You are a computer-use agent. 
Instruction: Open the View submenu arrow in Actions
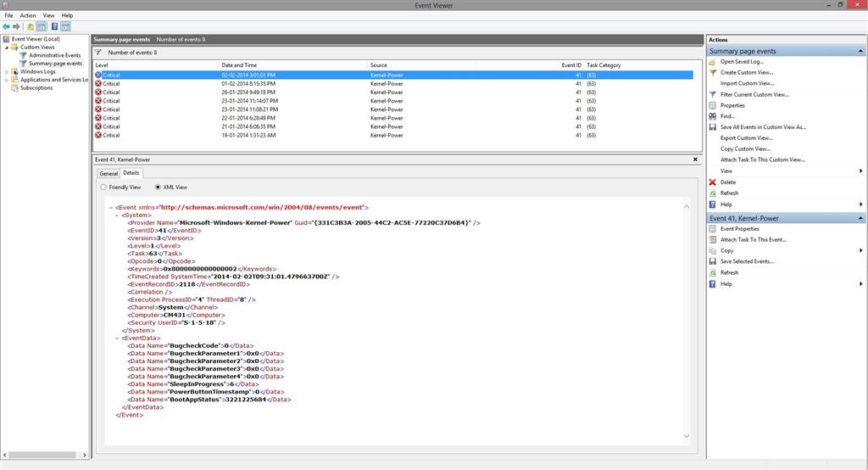[x=860, y=171]
